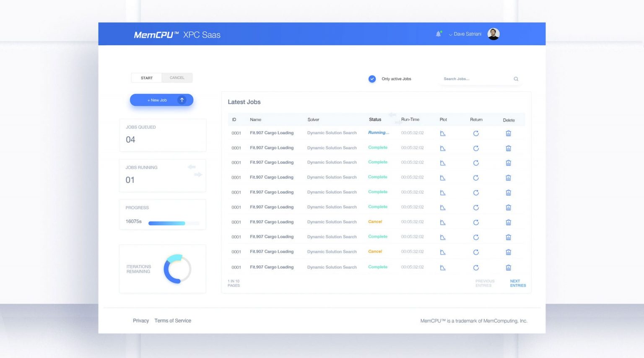Screen dimensions: 644x358
Task: Open the Privacy link in footer
Action: click(141, 321)
